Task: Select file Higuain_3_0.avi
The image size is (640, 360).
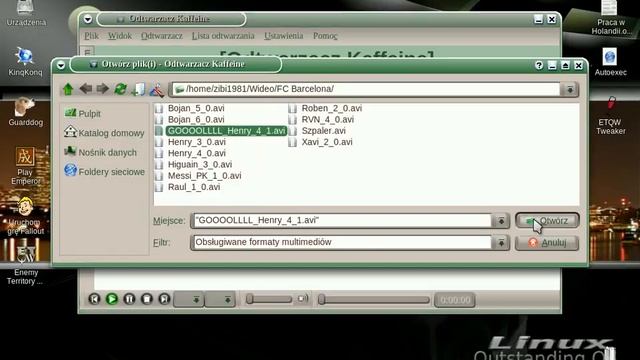Action: coord(194,164)
